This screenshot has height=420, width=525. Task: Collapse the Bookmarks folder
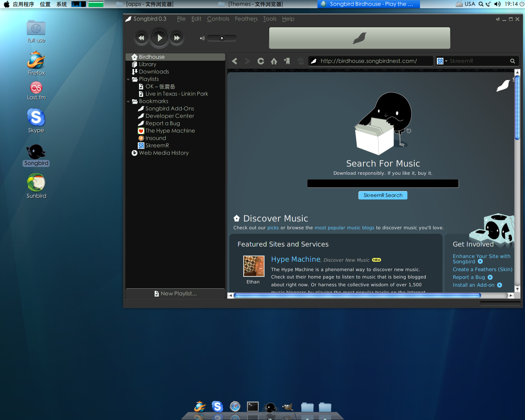(x=128, y=101)
